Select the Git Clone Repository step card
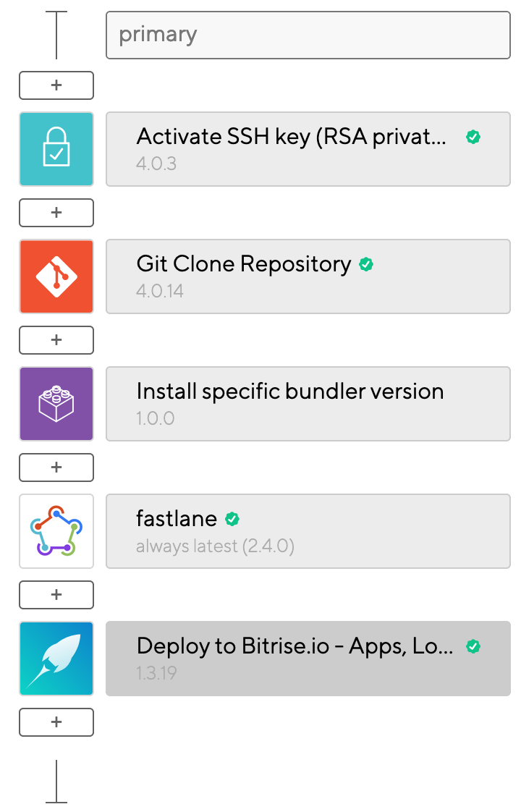 pos(308,276)
